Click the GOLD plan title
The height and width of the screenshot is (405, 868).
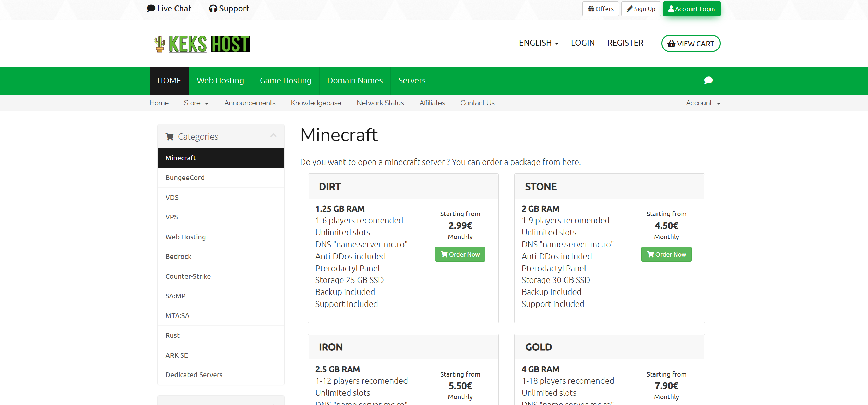point(539,347)
